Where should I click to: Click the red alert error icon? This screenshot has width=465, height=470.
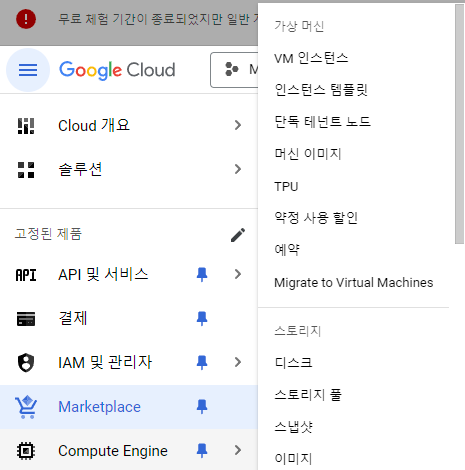pyautogui.click(x=26, y=19)
